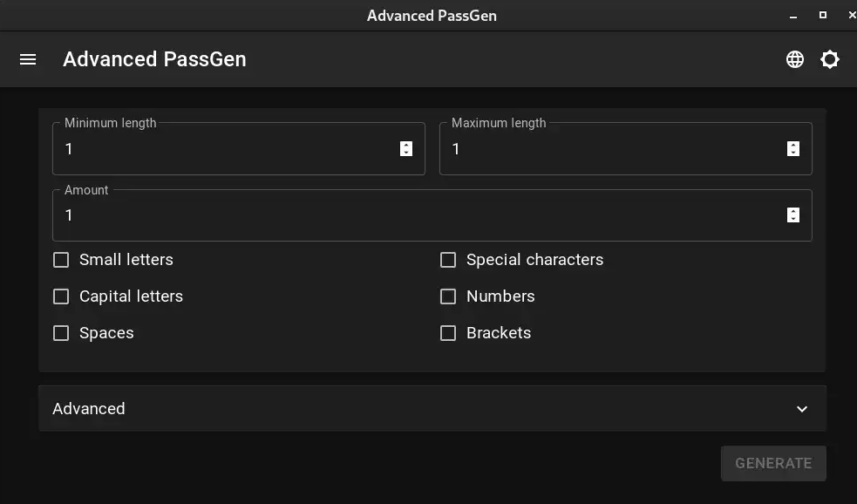The height and width of the screenshot is (504, 857).
Task: Click the Maximum length spinner arrows
Action: point(793,149)
